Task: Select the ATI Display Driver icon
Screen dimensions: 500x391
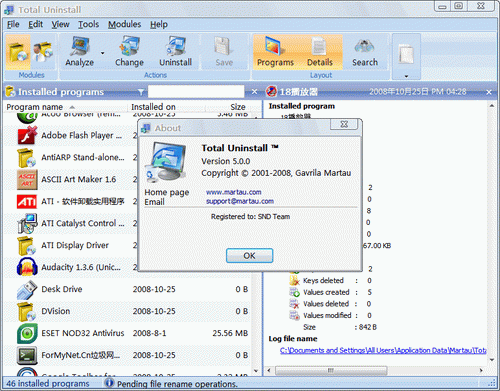Action: [x=27, y=245]
